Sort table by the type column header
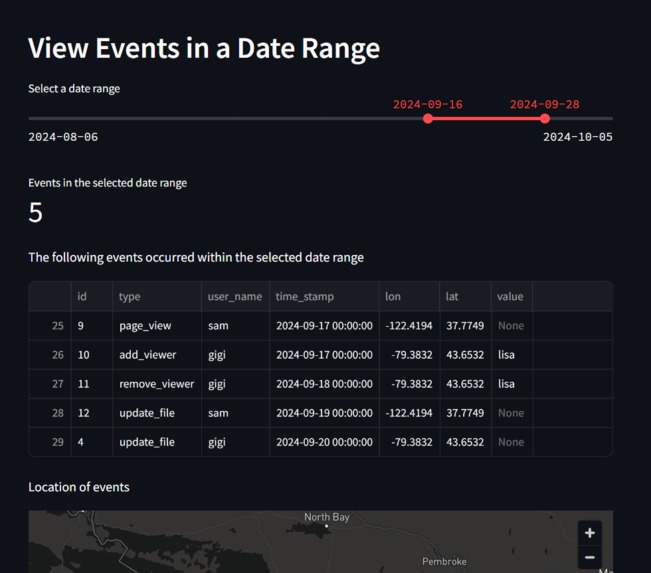651x573 pixels. pos(157,296)
